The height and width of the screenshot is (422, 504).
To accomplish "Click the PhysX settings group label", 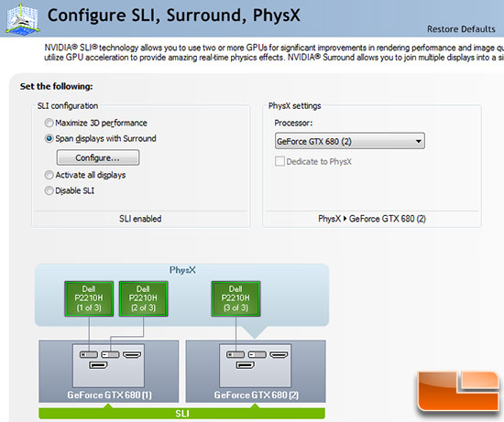I will tap(294, 105).
